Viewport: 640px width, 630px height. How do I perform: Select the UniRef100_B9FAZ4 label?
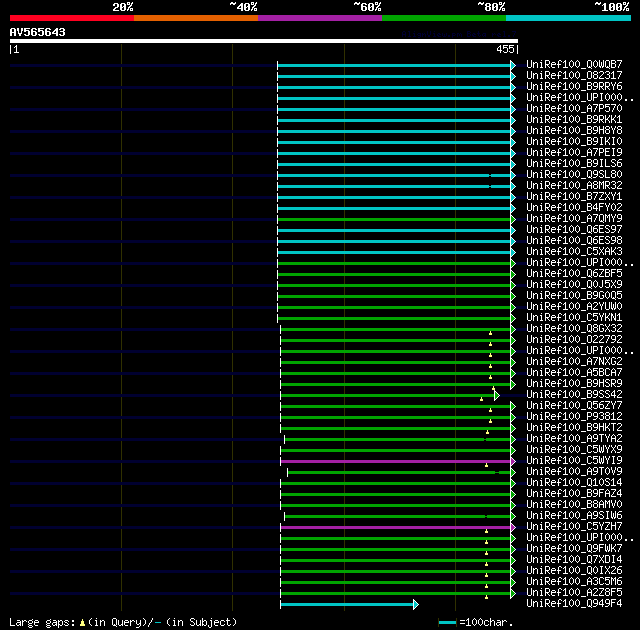(x=574, y=494)
